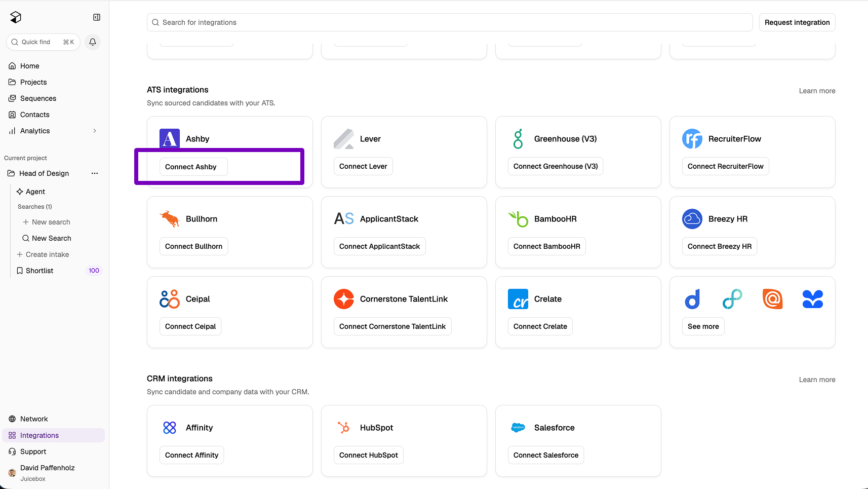This screenshot has width=868, height=489.
Task: Click Connect Ashby button
Action: coord(193,167)
